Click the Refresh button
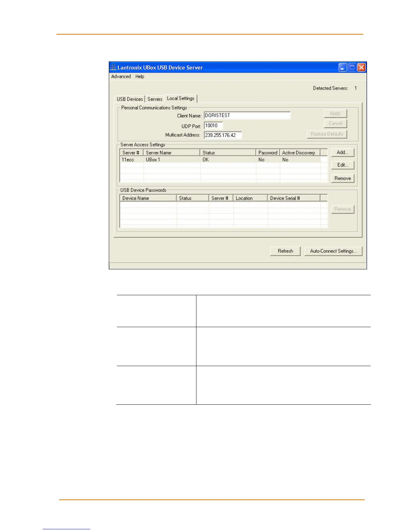 [x=285, y=251]
